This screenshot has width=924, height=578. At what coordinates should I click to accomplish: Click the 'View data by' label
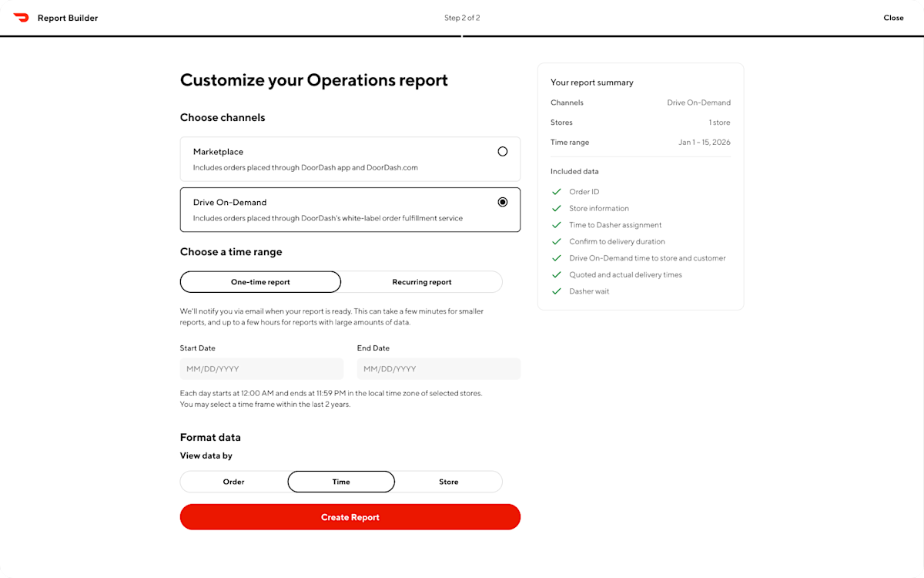(206, 455)
